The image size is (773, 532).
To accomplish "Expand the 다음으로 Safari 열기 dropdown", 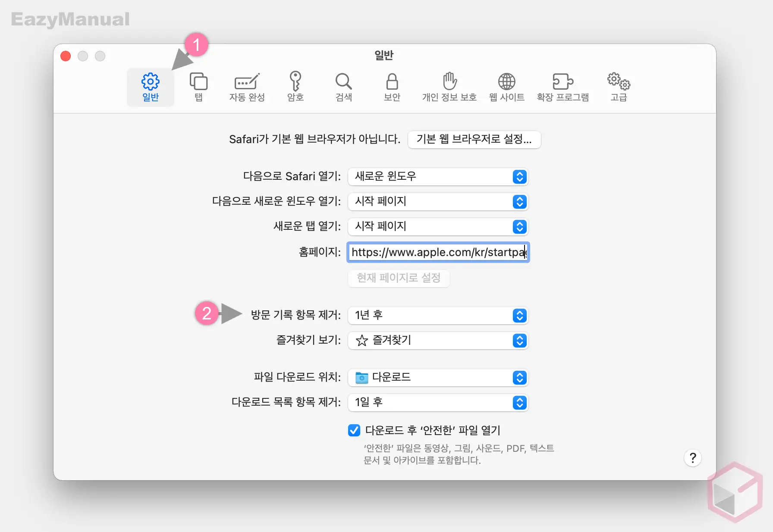I will (x=438, y=176).
